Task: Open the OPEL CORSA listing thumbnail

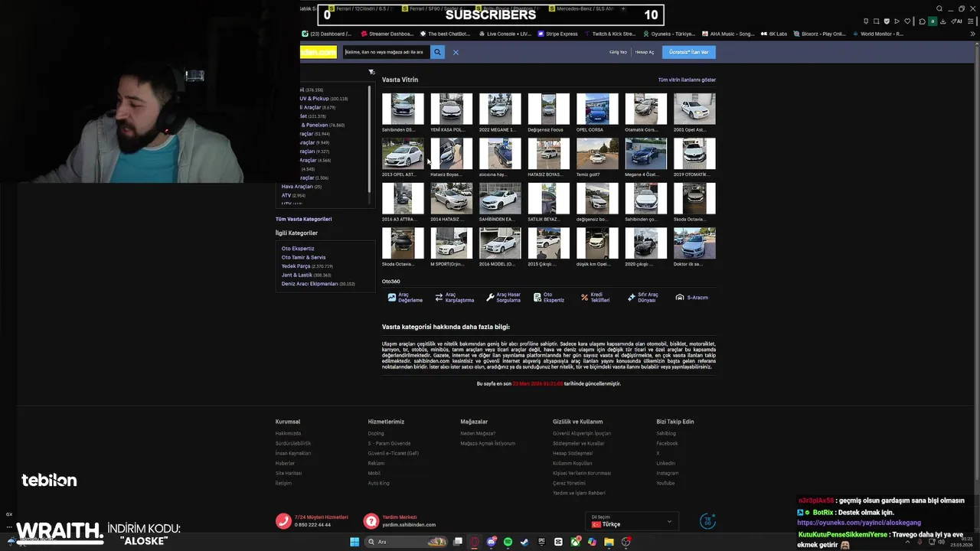Action: tap(597, 109)
